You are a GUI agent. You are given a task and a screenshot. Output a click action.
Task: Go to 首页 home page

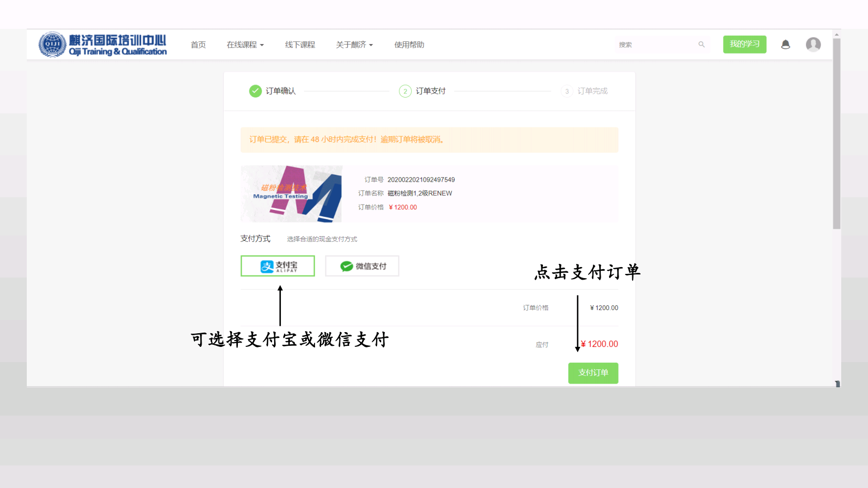click(x=198, y=45)
